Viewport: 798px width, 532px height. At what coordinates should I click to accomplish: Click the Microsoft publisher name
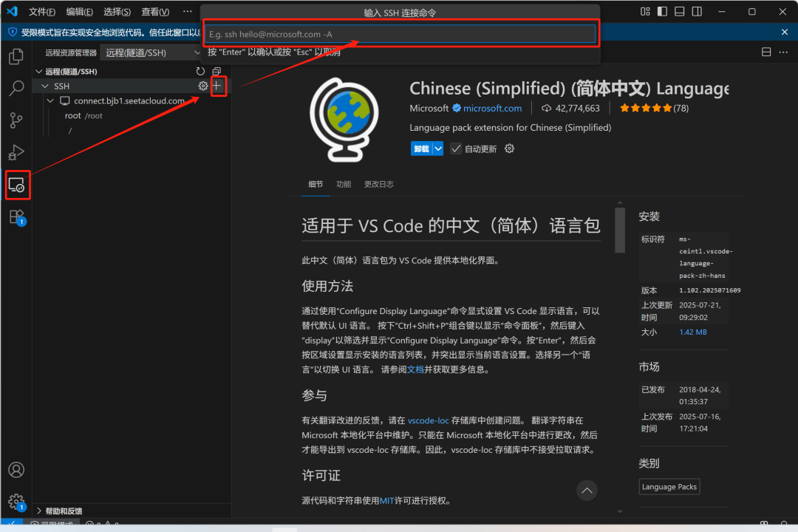tap(429, 108)
